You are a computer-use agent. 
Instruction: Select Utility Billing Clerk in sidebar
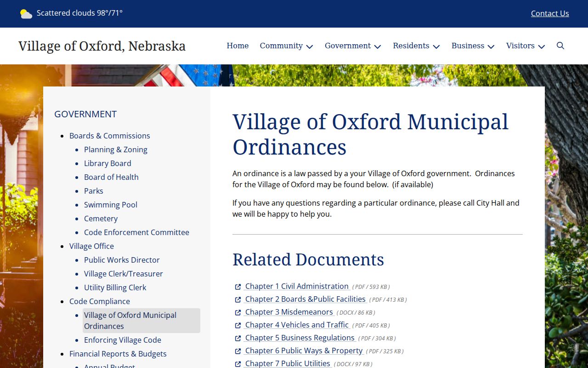click(115, 287)
